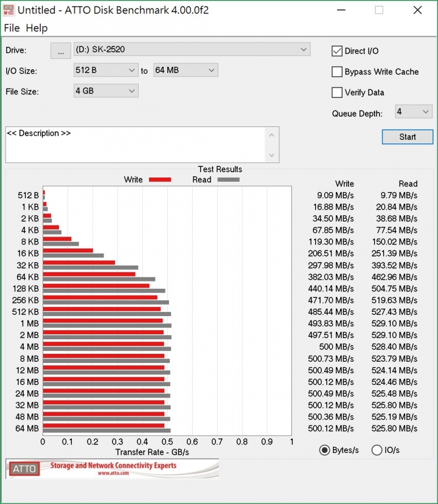Viewport: 438px width, 504px height.
Task: Click inside the Description text box
Action: [136, 145]
